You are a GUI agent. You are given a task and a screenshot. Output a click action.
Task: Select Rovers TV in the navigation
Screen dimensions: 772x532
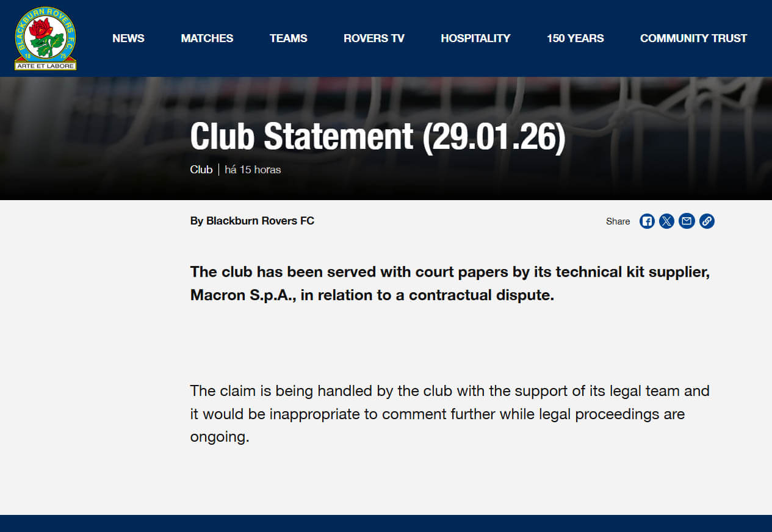pyautogui.click(x=373, y=38)
